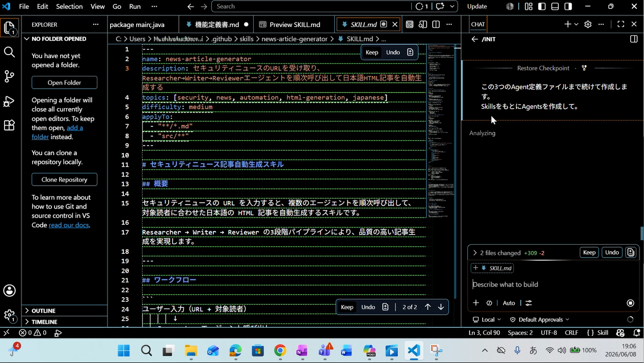Toggle Windows microphone tray icon
This screenshot has height=363, width=644.
click(x=517, y=350)
